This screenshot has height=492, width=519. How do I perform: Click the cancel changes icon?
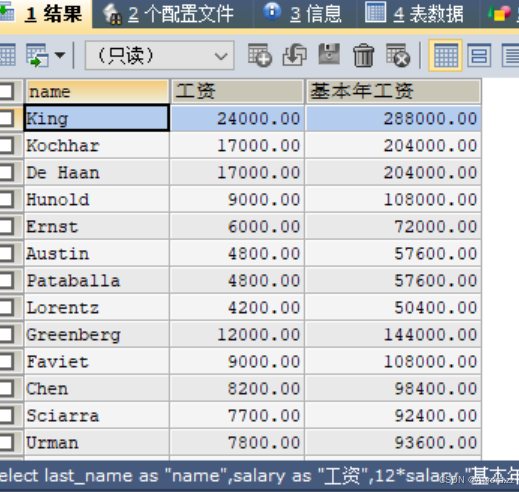398,55
